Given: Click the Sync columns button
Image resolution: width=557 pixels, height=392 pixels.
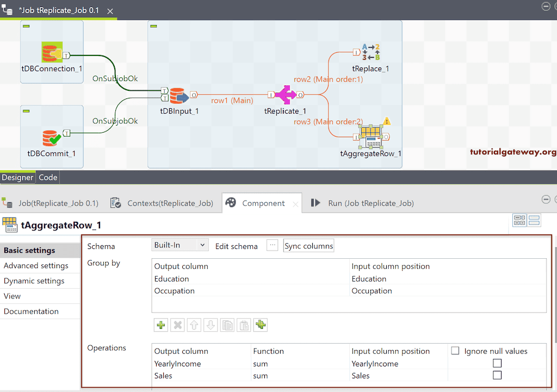Looking at the screenshot, I should (x=308, y=245).
